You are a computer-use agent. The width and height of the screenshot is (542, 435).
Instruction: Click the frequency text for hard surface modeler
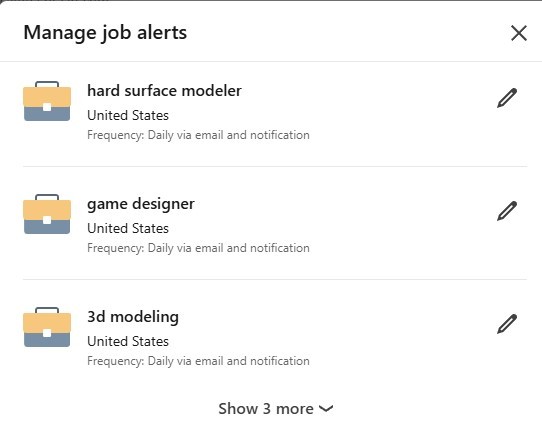click(198, 135)
